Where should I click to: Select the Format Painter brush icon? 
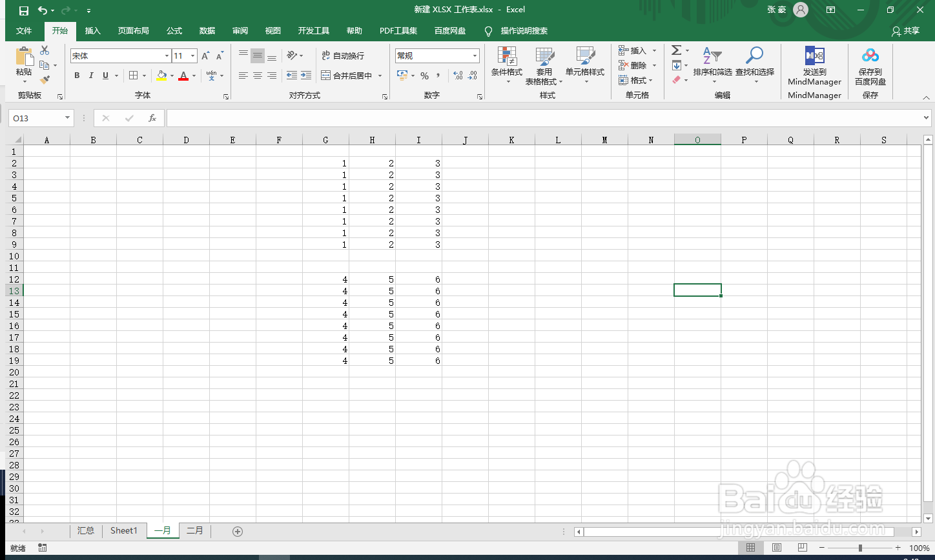coord(45,80)
